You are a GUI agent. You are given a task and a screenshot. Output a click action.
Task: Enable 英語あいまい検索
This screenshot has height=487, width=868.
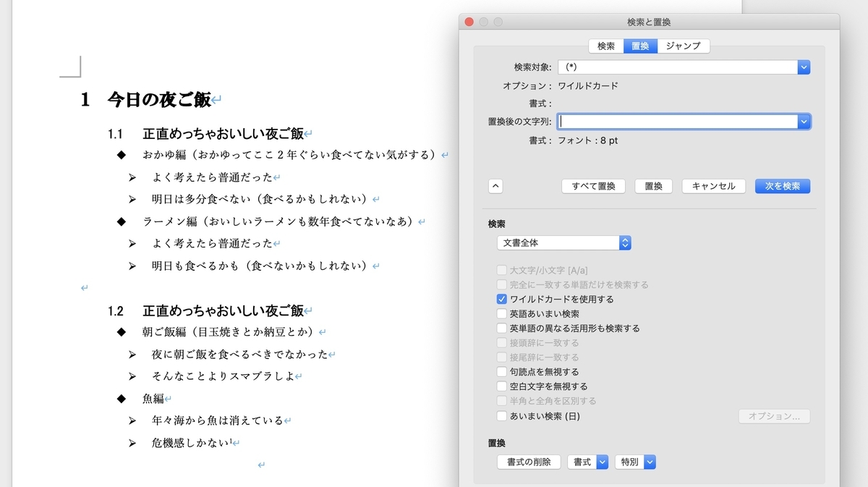point(501,313)
